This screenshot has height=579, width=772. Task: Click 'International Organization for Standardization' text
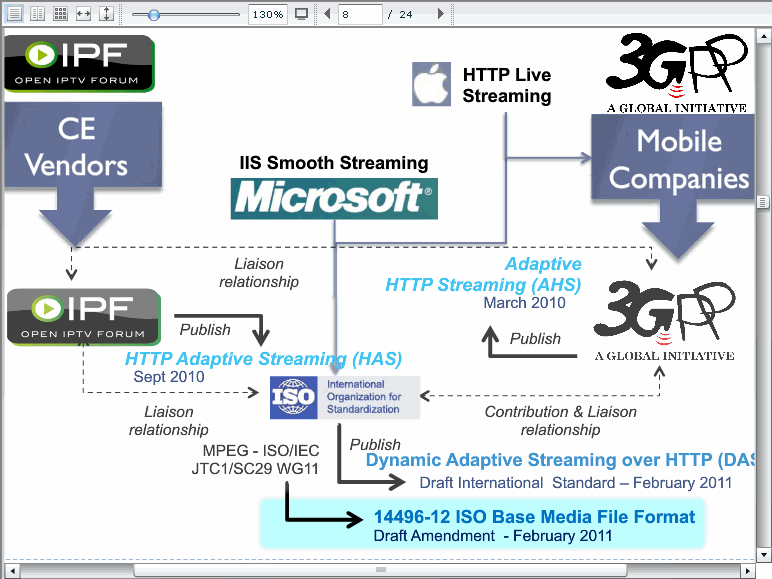(x=364, y=397)
